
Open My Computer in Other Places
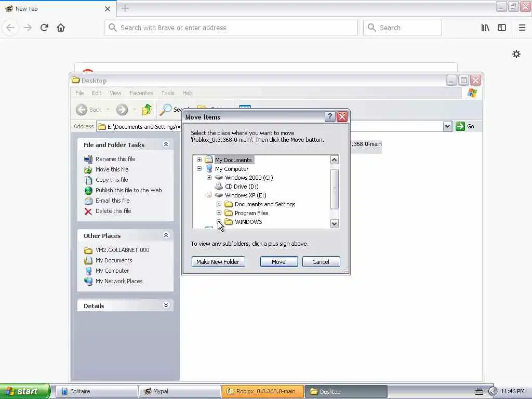[x=112, y=271]
